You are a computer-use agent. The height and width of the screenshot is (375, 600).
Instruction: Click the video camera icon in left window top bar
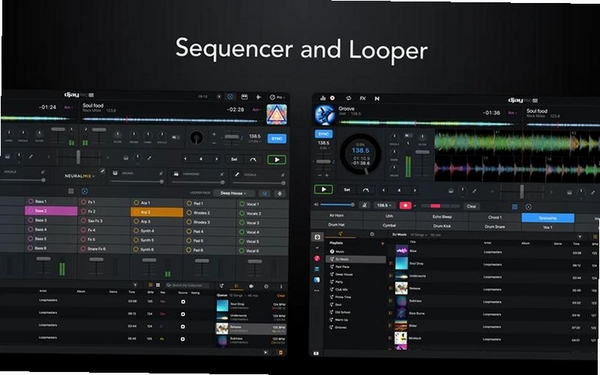pyautogui.click(x=244, y=97)
